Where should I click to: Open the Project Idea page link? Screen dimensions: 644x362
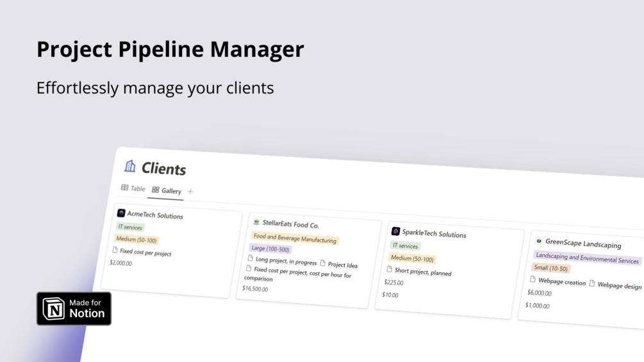point(343,265)
